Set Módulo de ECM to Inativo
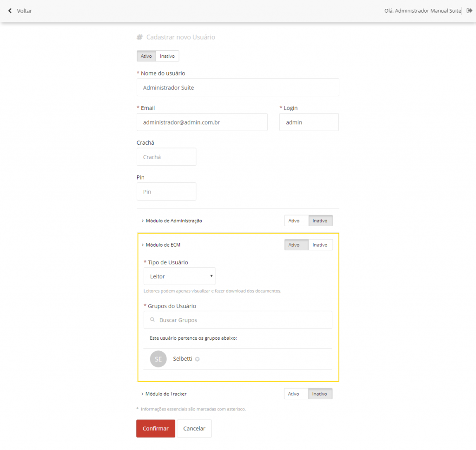The image size is (476, 450). [x=320, y=245]
